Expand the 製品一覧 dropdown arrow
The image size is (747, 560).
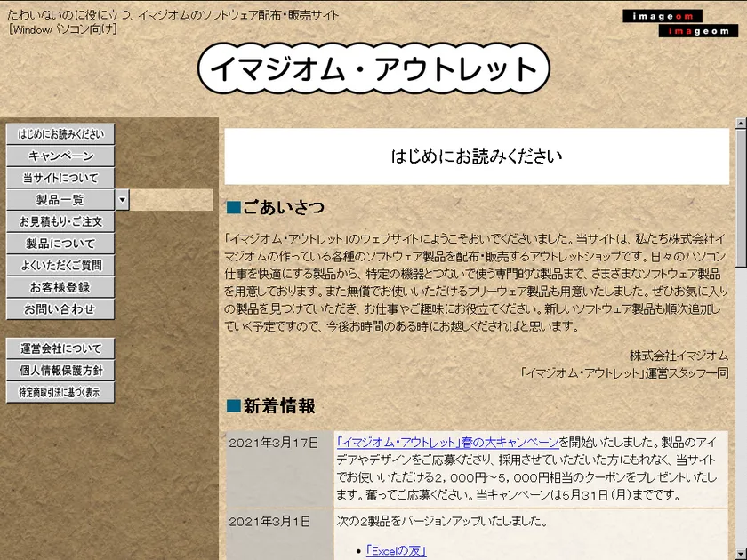[x=123, y=200]
